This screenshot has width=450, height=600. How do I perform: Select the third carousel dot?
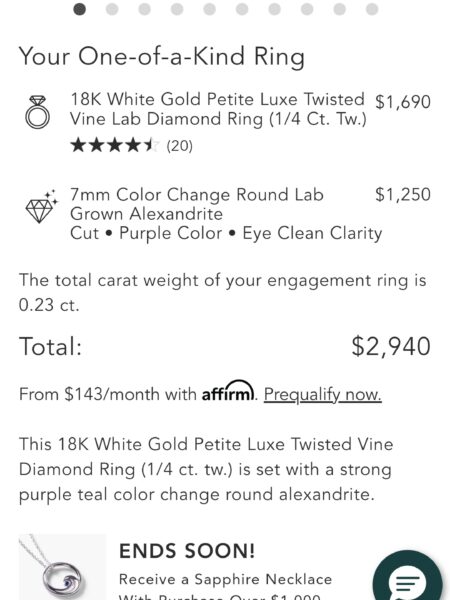click(x=145, y=9)
